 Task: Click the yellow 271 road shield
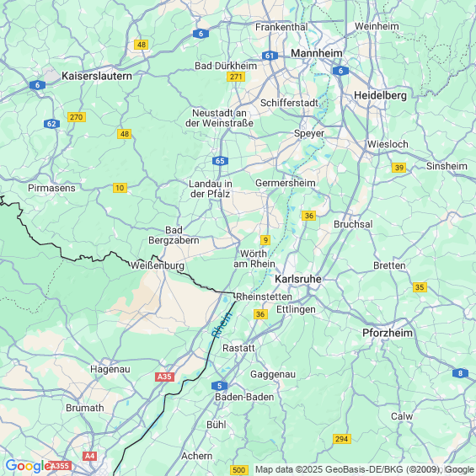(236, 77)
